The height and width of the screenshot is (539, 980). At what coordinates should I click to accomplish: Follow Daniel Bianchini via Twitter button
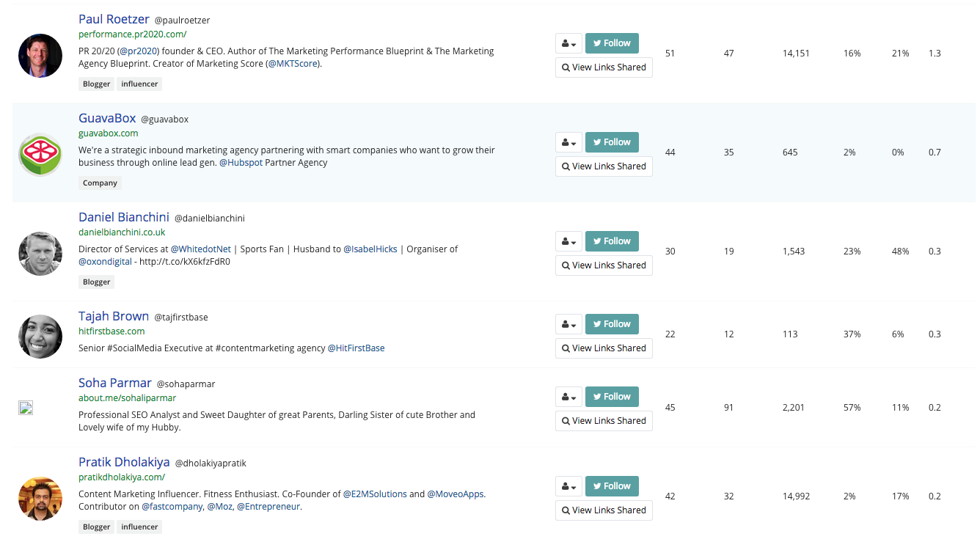(611, 241)
